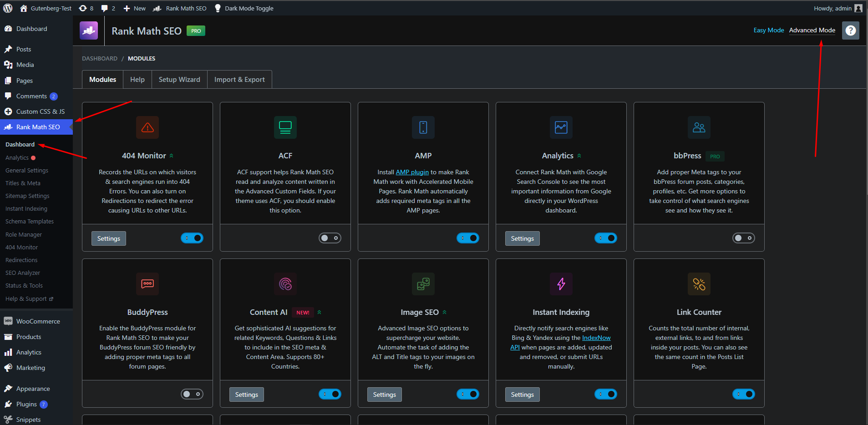Switch to the Setup Wizard tab
Screen dimensions: 868x425
coord(179,80)
